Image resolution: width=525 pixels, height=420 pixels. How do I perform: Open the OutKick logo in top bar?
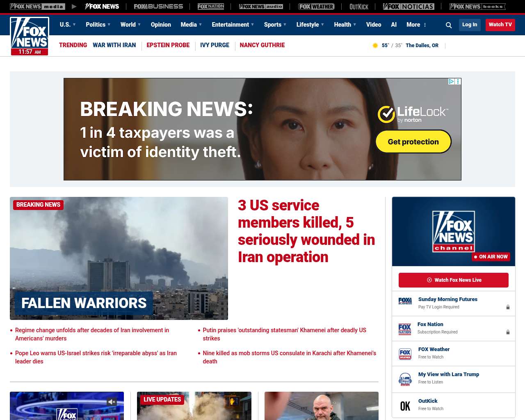click(359, 7)
